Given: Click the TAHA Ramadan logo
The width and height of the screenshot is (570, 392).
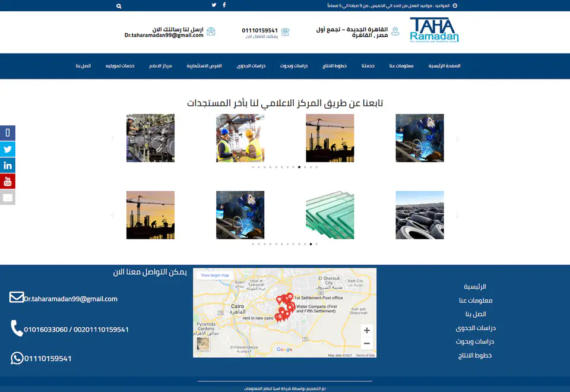Looking at the screenshot, I should point(434,30).
